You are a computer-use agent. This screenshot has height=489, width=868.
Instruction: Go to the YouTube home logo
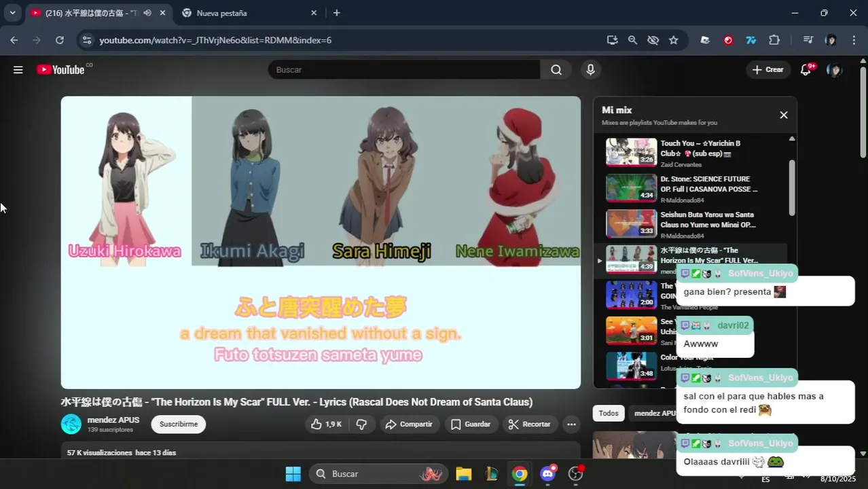coord(61,69)
